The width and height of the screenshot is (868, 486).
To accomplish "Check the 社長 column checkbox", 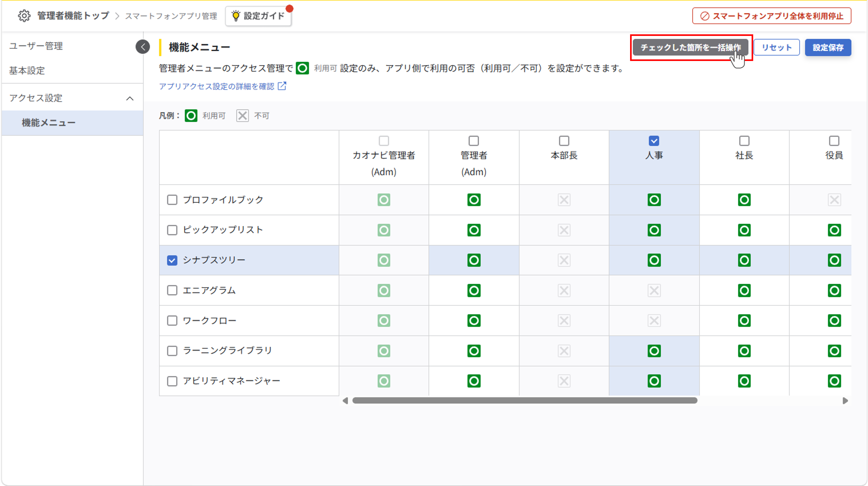I will coord(744,140).
